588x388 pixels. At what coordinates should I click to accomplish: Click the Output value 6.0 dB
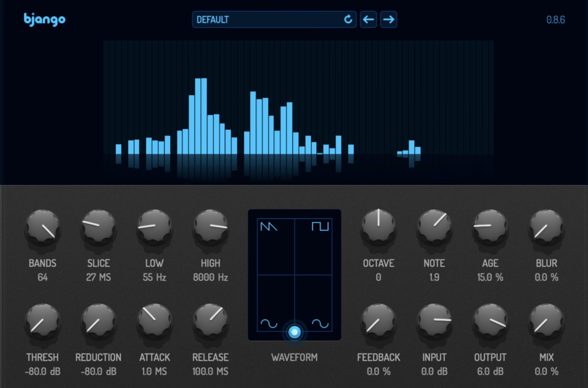pyautogui.click(x=491, y=371)
